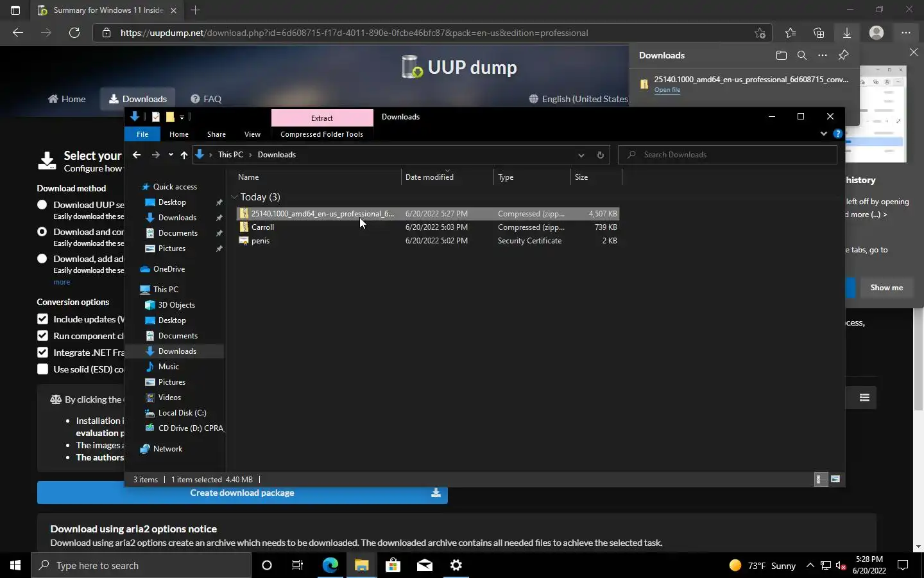Go to UUP dump Home nav item
The image size is (924, 578).
67,99
